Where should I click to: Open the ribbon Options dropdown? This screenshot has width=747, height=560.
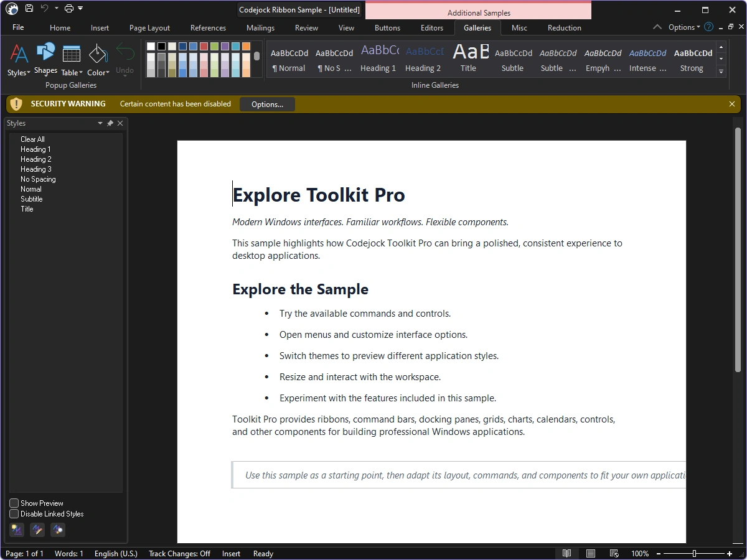point(684,27)
